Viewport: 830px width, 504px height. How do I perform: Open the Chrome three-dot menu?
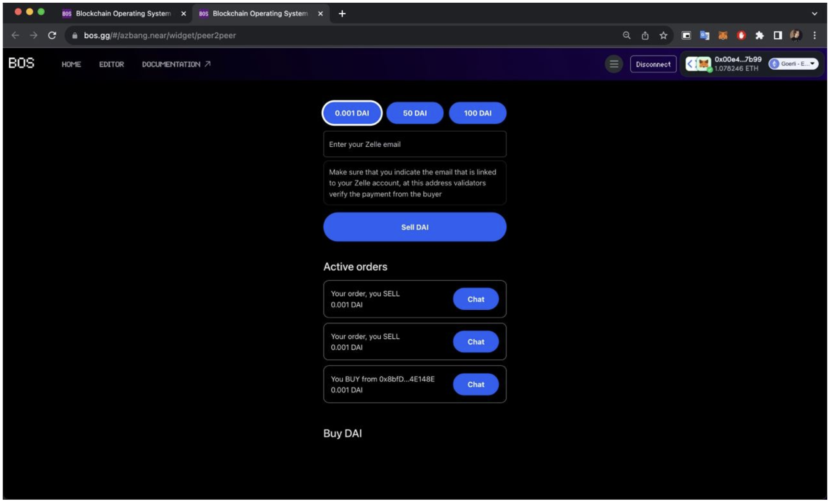pos(814,35)
